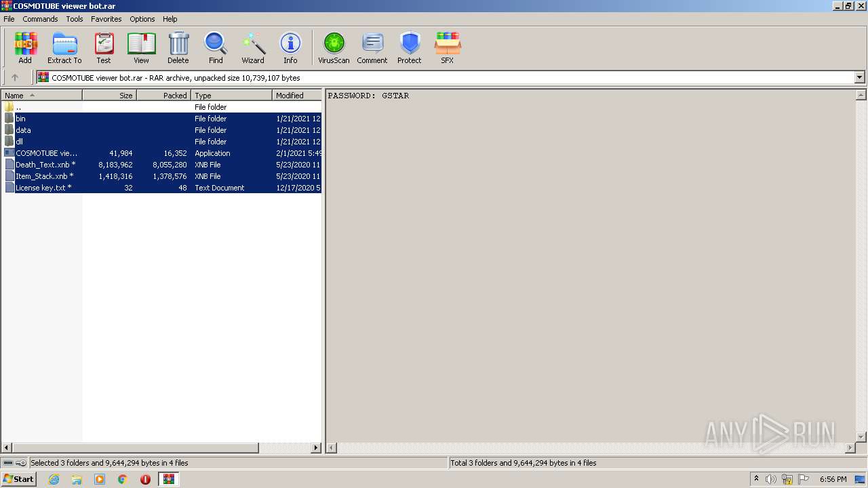Show hidden tray icons arrow
The height and width of the screenshot is (488, 868).
[x=756, y=479]
